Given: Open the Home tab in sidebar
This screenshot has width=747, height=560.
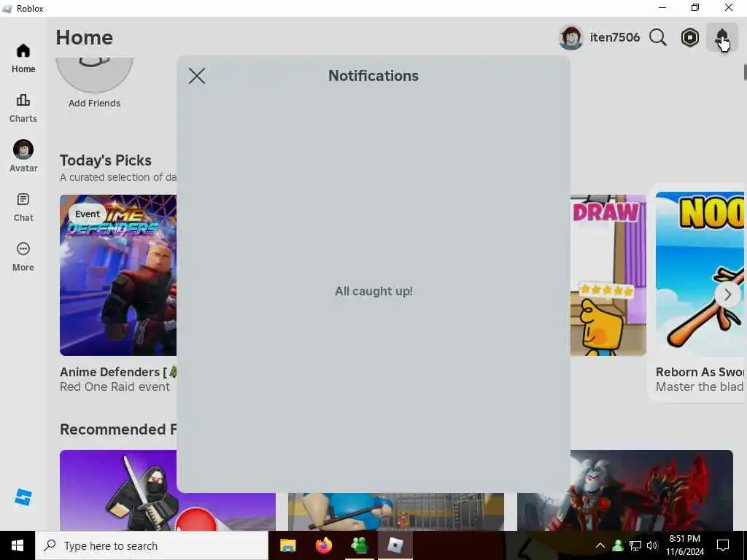Looking at the screenshot, I should (23, 58).
